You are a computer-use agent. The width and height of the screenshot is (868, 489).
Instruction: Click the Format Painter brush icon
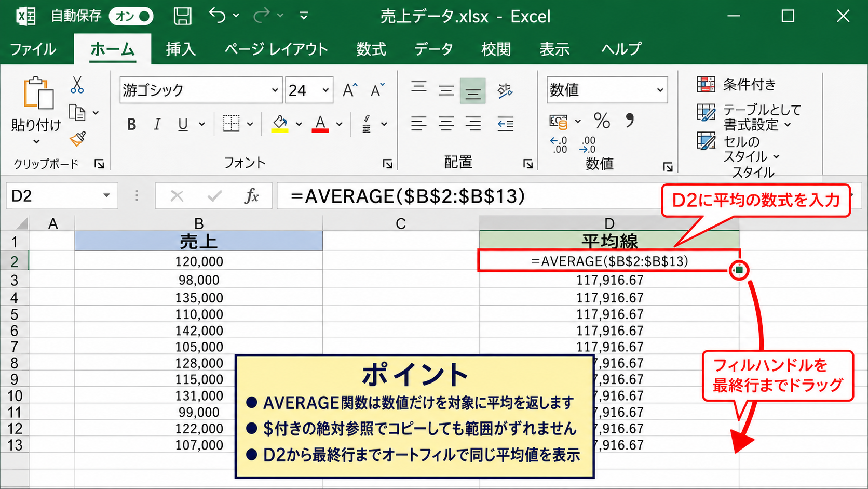click(77, 139)
